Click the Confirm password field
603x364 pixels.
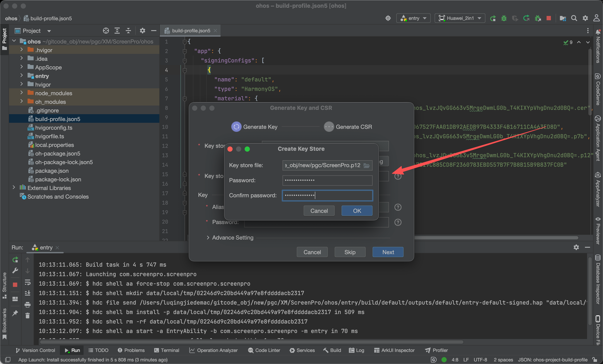click(x=327, y=195)
